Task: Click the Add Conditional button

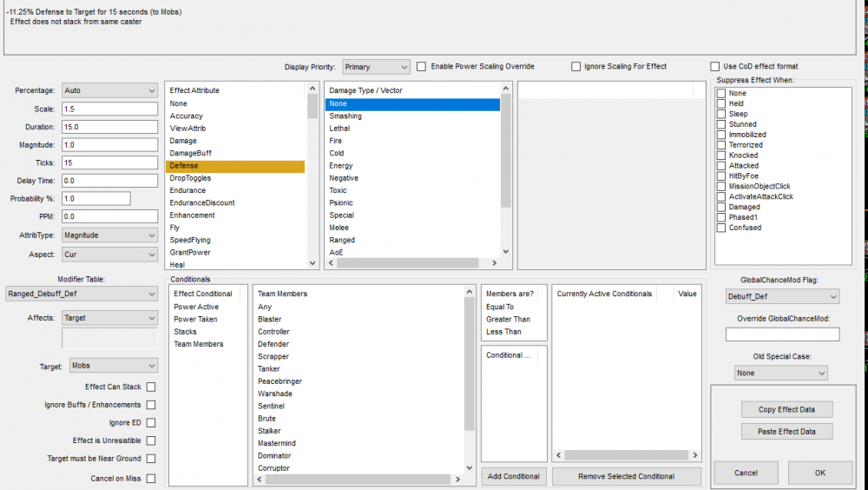Action: (513, 476)
